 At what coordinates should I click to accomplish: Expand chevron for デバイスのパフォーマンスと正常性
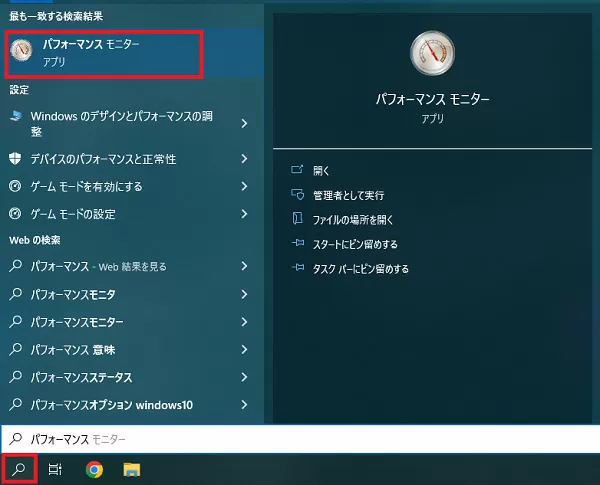click(244, 158)
